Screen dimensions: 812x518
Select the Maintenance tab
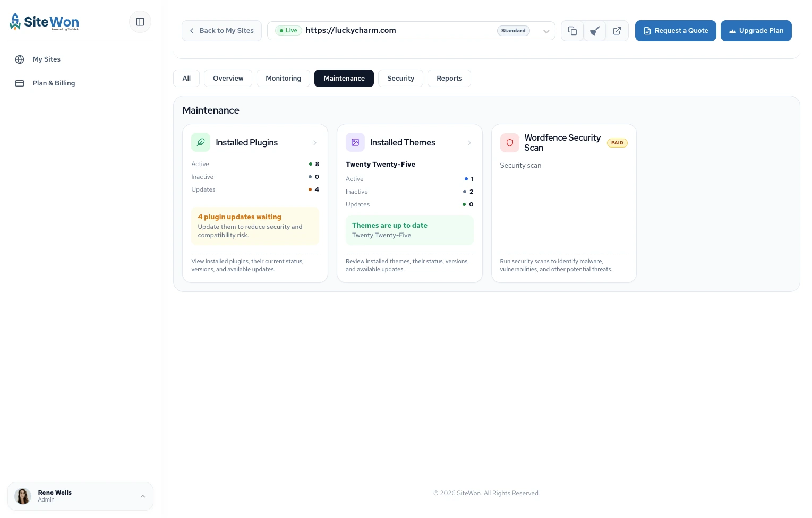pyautogui.click(x=344, y=78)
